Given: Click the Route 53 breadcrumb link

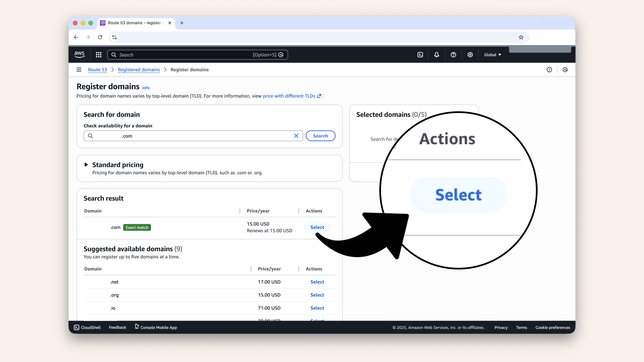Looking at the screenshot, I should tap(97, 70).
